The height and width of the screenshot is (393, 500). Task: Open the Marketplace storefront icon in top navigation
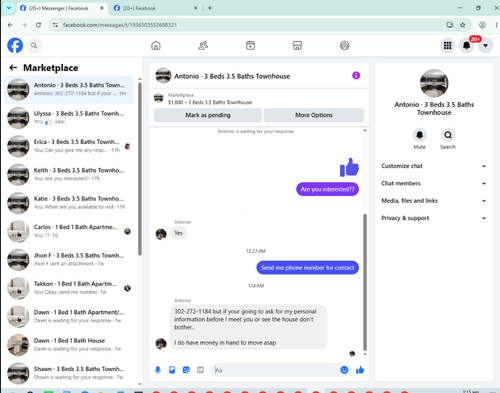[x=297, y=45]
